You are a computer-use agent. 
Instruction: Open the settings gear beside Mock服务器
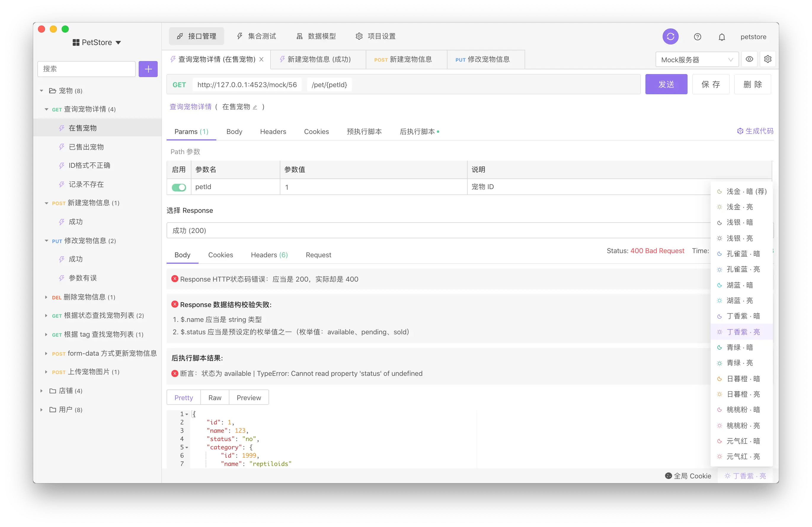tap(768, 59)
